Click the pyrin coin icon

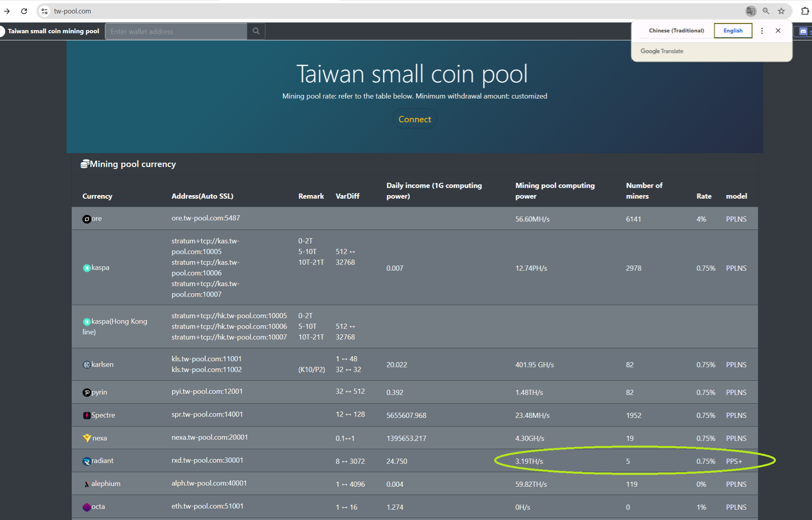[x=87, y=393]
